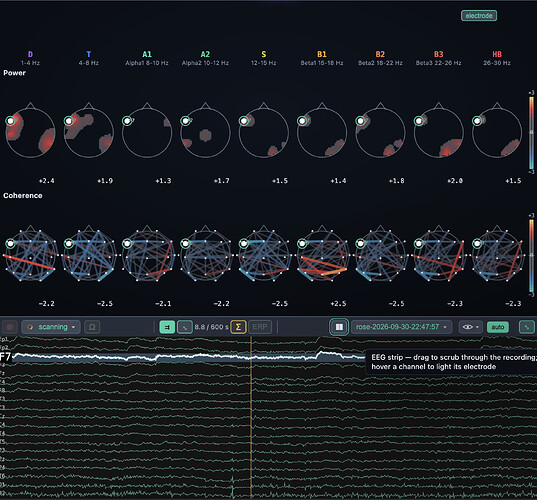Open the scanning mode dropdown

click(51, 327)
